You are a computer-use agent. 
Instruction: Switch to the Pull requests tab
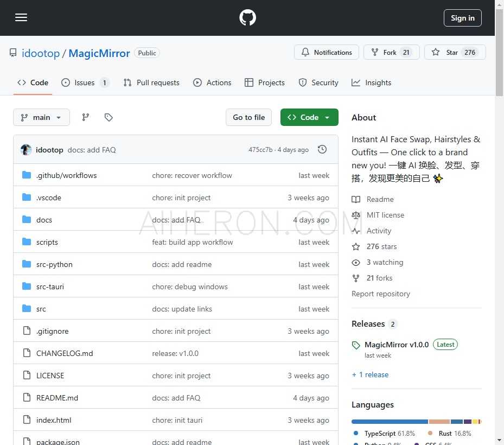tap(151, 82)
